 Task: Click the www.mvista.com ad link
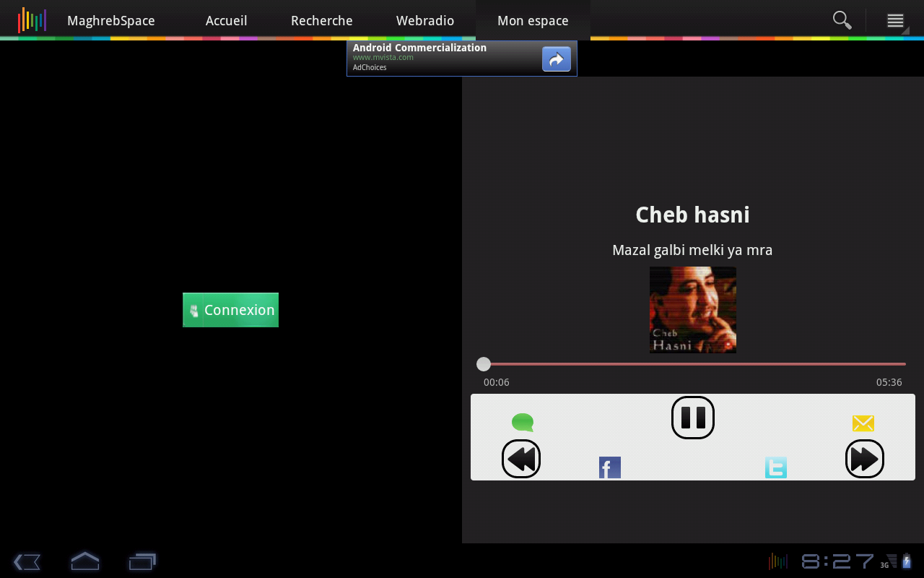click(x=383, y=57)
